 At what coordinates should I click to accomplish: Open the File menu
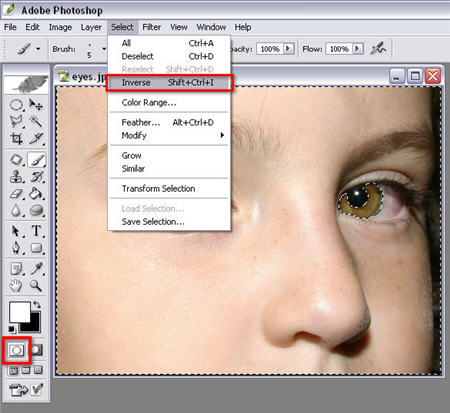click(10, 27)
